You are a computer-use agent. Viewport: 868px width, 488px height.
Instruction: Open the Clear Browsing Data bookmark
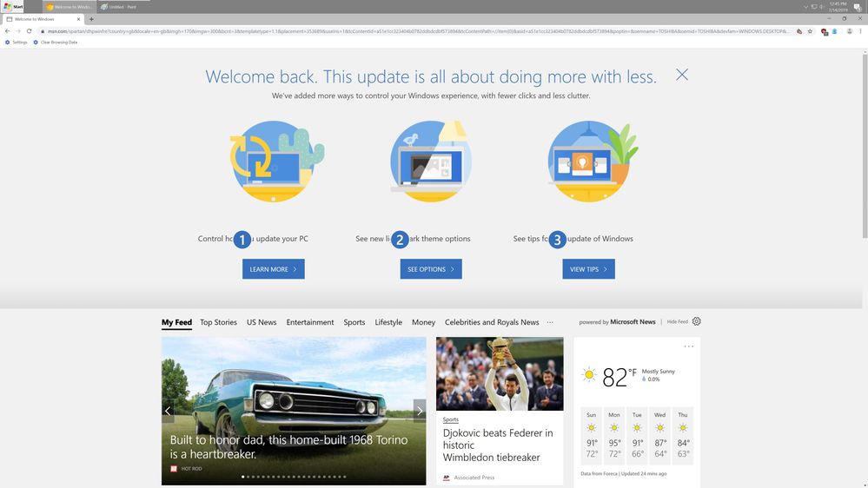pos(56,42)
